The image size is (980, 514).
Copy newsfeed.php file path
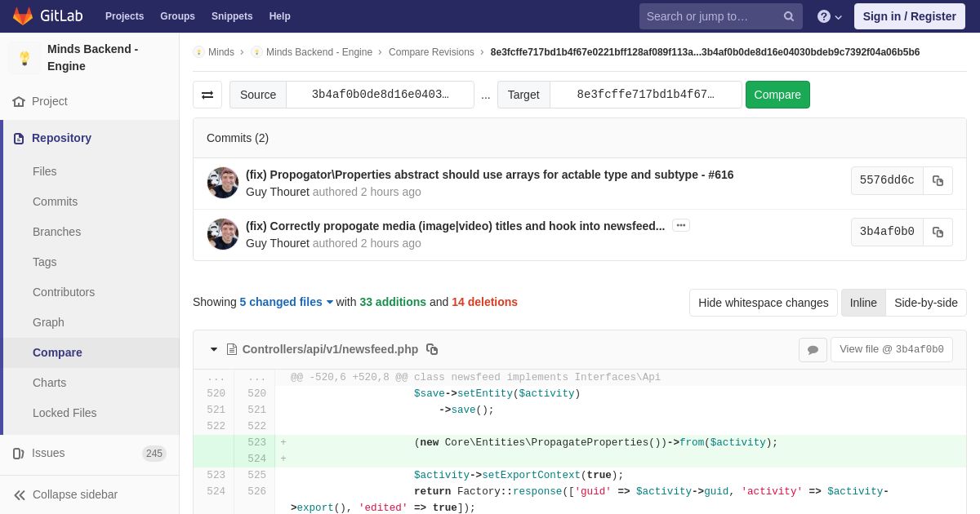[432, 349]
